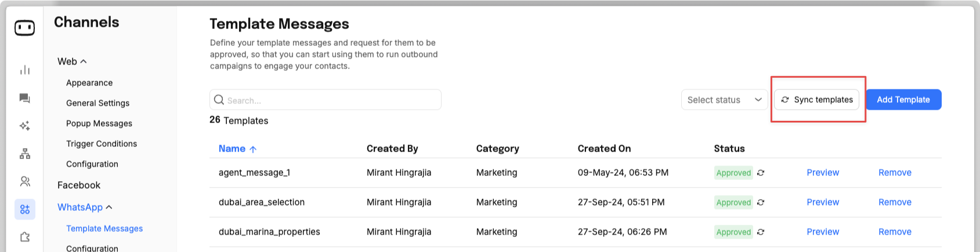Select the highlighted channels grid icon
Viewport: 980px width, 252px height.
click(x=25, y=209)
